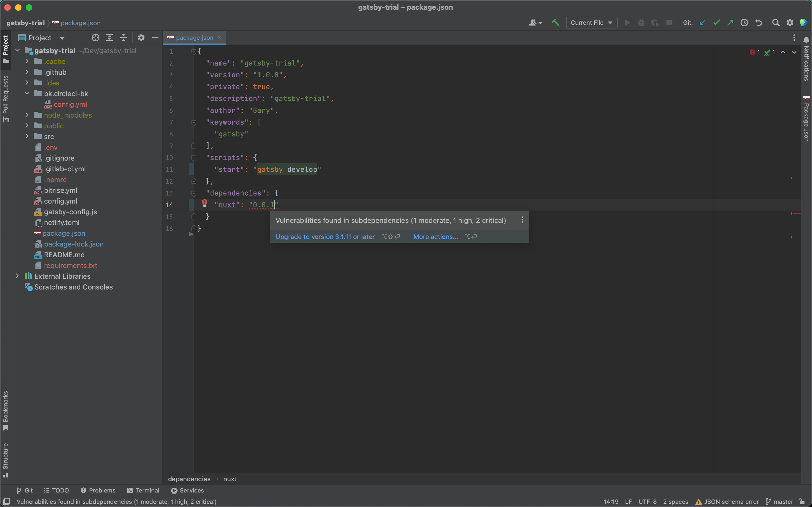Open More actions in the vulnerability popup

(435, 236)
